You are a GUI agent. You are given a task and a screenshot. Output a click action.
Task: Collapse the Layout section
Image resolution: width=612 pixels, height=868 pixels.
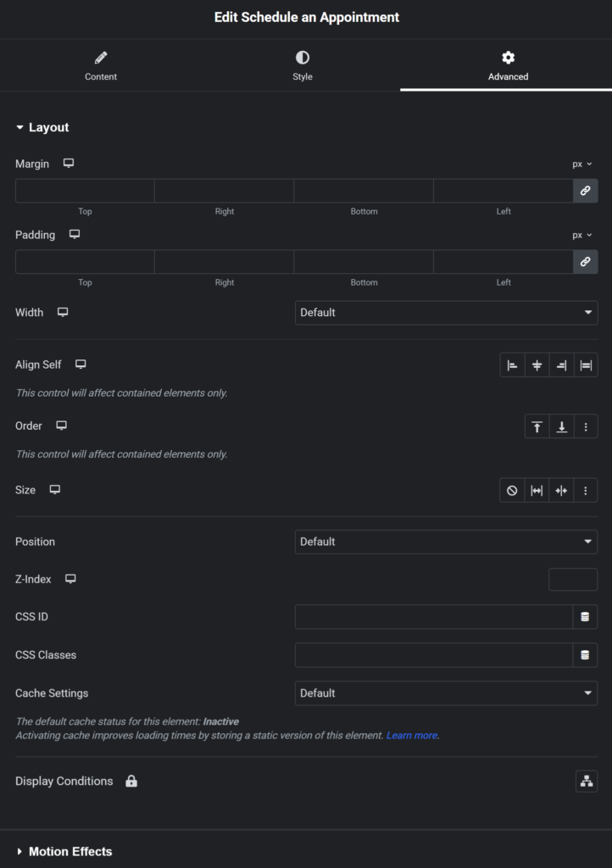coord(42,127)
